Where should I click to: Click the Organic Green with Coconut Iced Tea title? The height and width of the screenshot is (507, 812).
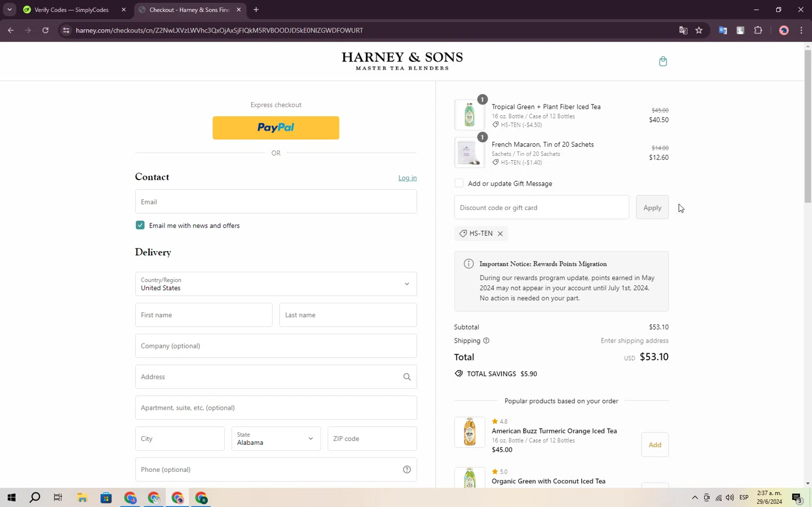click(x=548, y=482)
